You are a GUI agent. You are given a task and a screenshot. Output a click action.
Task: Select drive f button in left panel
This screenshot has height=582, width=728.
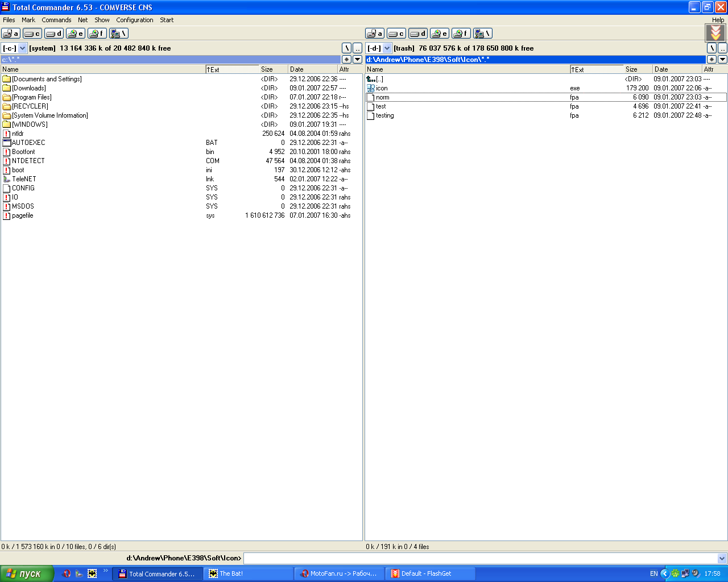[x=97, y=34]
